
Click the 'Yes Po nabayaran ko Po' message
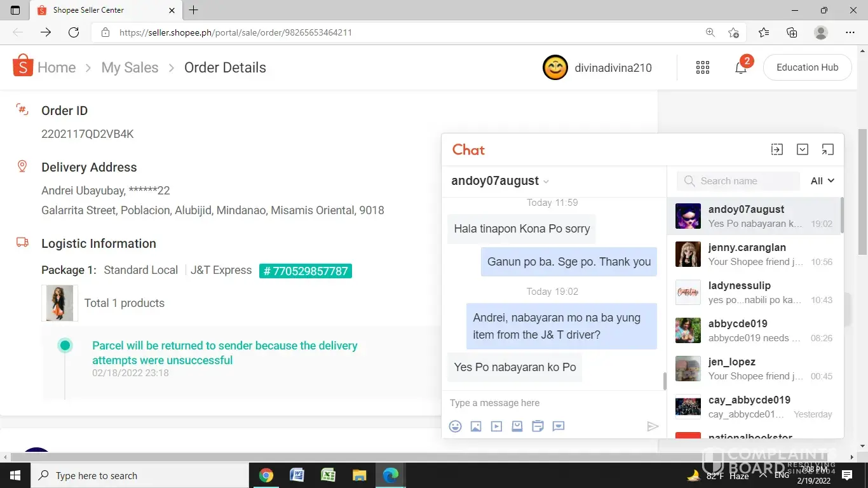(x=515, y=367)
